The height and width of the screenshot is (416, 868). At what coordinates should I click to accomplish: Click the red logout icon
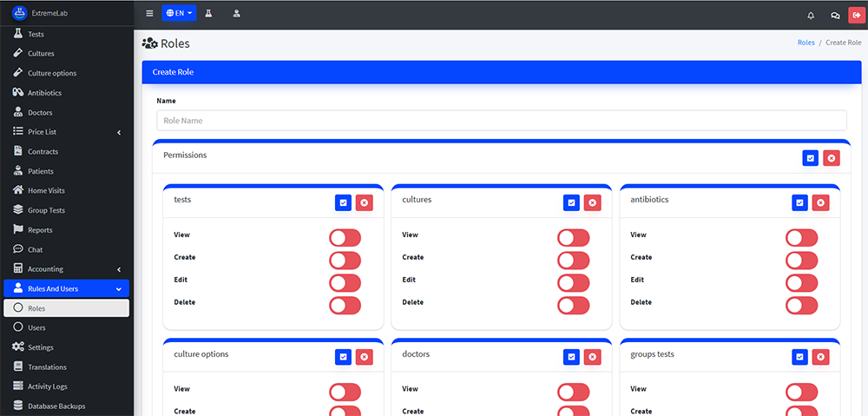tap(856, 15)
